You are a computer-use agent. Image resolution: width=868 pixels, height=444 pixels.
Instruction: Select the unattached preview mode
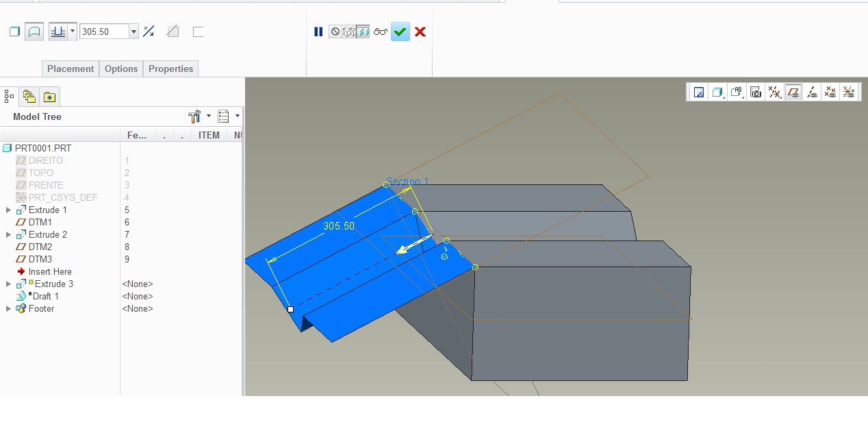point(348,32)
